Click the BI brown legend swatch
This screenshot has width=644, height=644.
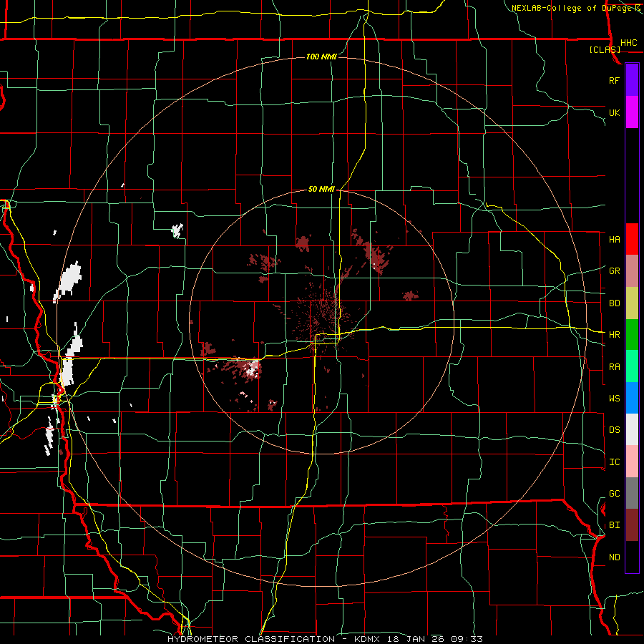632,525
